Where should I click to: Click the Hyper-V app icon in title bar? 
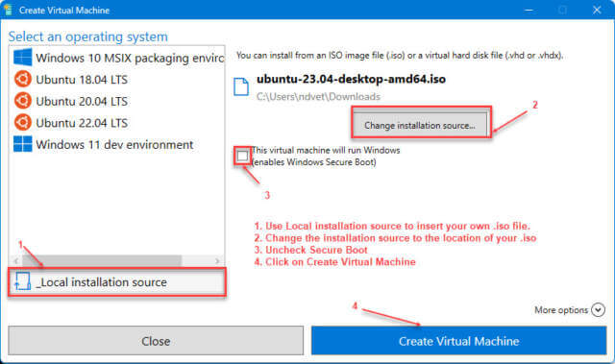click(x=8, y=10)
